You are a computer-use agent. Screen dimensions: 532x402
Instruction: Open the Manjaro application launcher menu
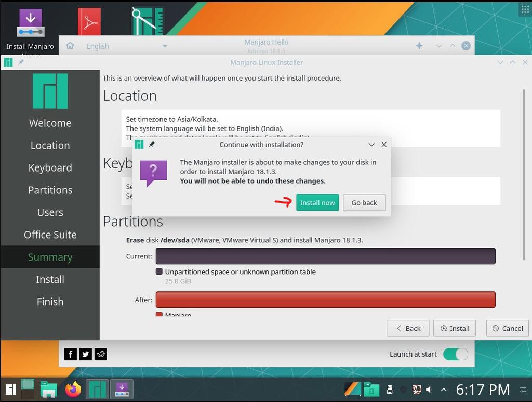tap(11, 390)
